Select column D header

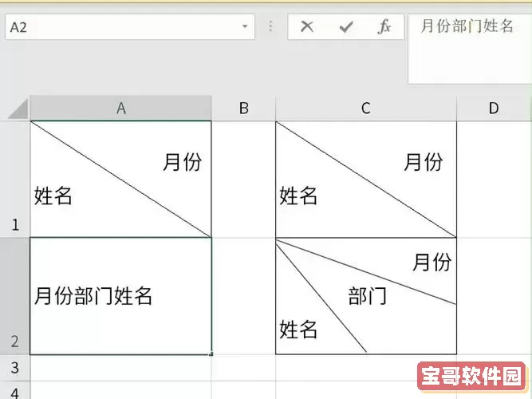coord(494,109)
